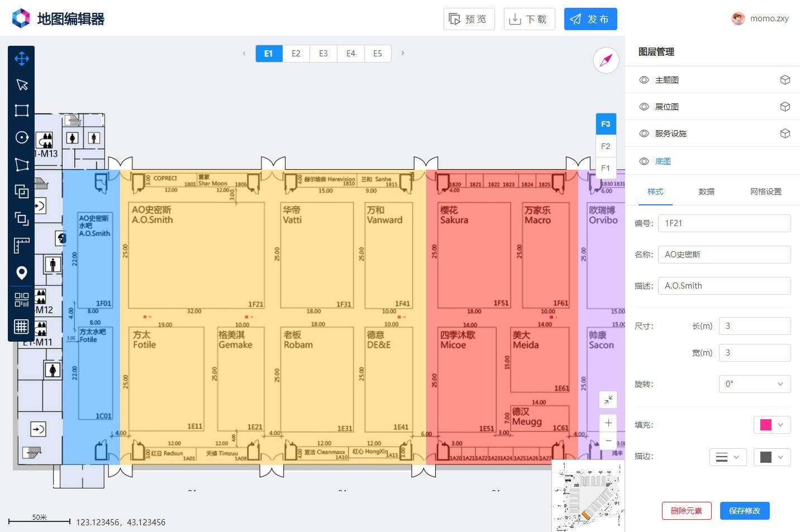Switch to hall tab E3
The height and width of the screenshot is (532, 800).
pyautogui.click(x=323, y=54)
